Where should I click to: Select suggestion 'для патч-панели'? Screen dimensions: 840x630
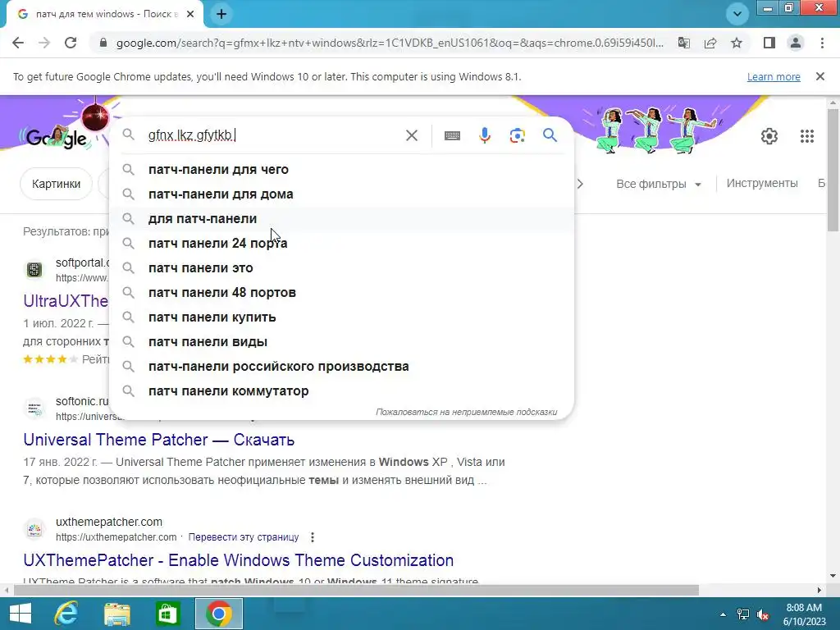pos(341,218)
